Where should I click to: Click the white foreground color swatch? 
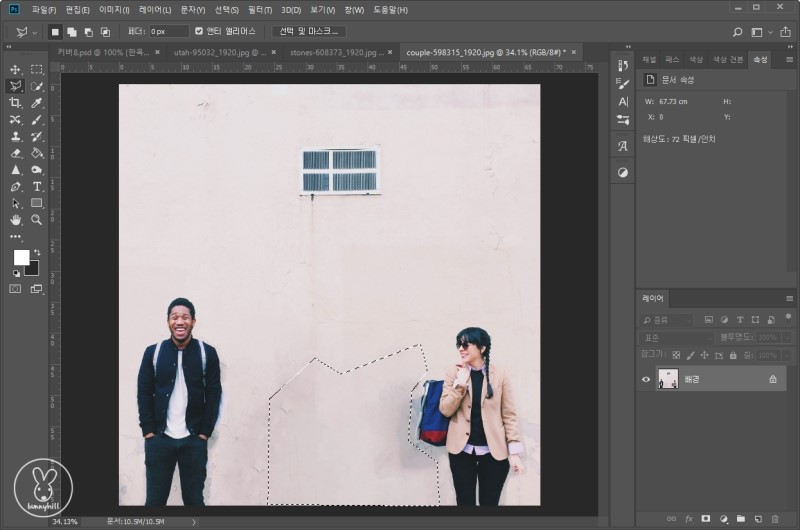(x=21, y=257)
